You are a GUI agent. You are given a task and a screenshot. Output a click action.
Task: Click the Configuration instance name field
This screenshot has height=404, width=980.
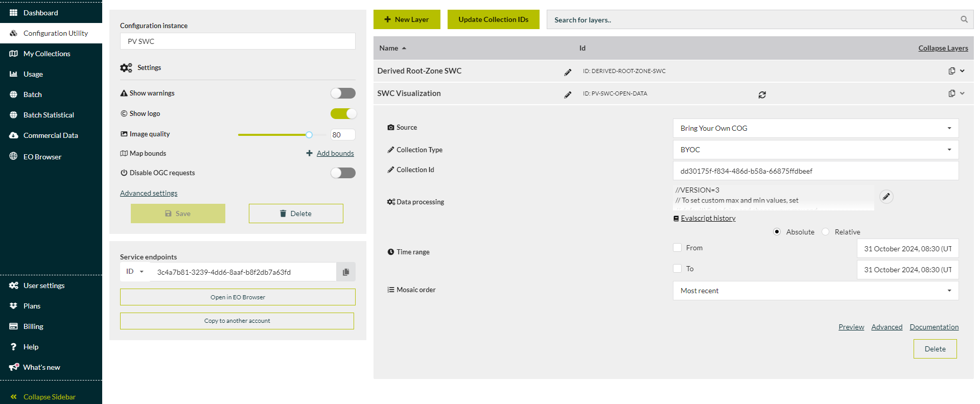coord(238,41)
